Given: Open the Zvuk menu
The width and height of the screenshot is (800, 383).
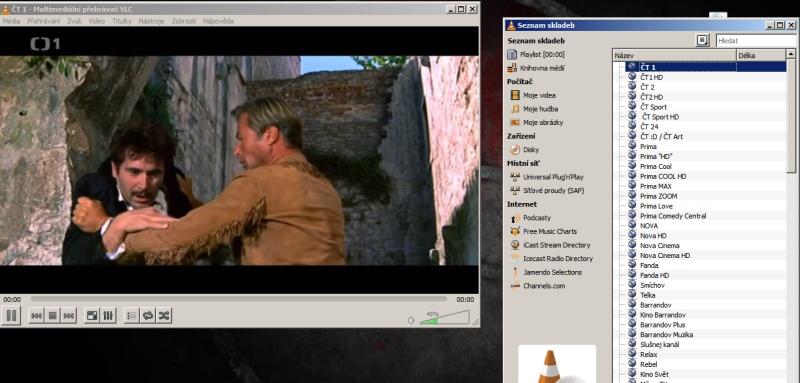Looking at the screenshot, I should [74, 21].
